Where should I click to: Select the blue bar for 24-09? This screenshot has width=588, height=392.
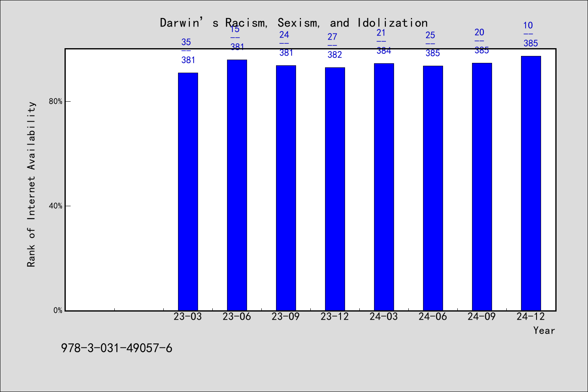[482, 187]
